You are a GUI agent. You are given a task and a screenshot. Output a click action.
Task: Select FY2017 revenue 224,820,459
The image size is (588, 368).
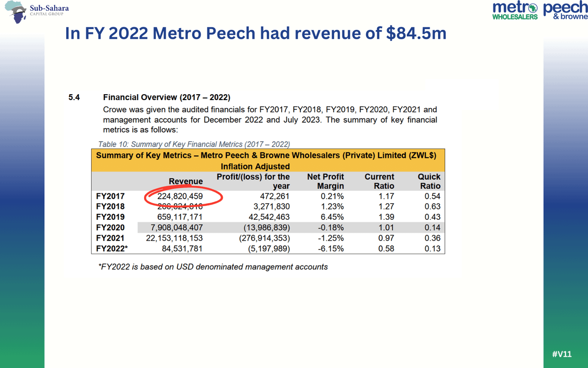(180, 196)
